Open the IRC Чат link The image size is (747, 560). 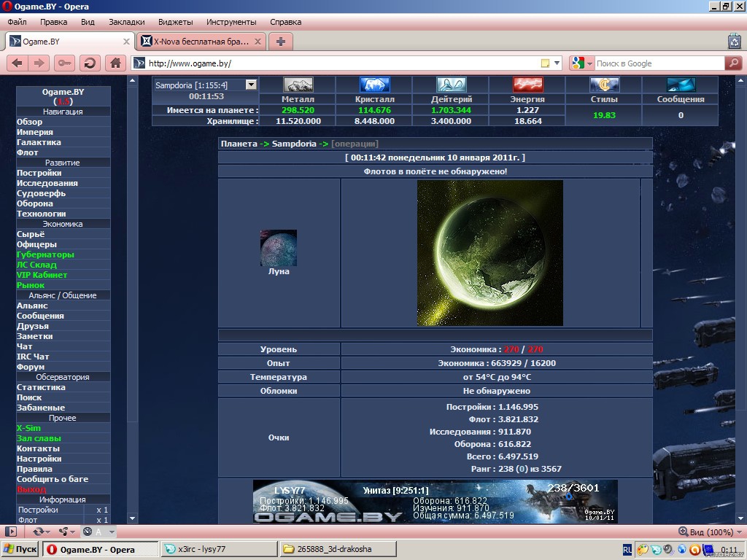tap(33, 357)
